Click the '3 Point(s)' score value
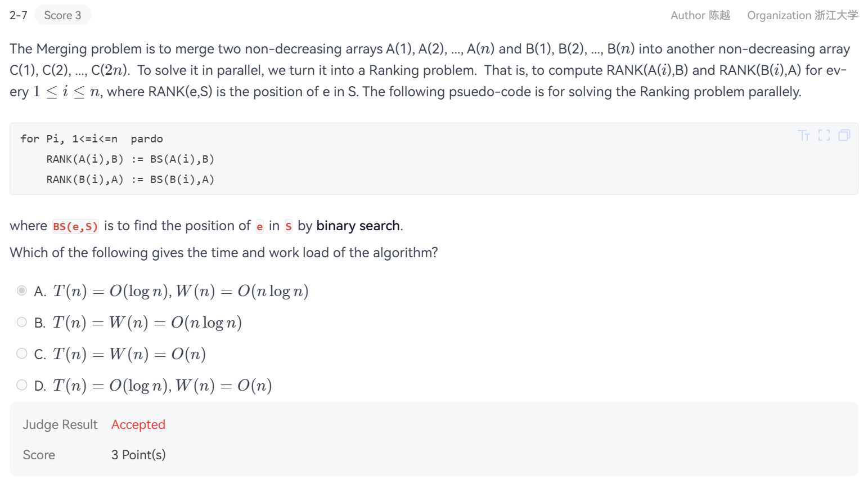The height and width of the screenshot is (488, 868). click(x=138, y=455)
